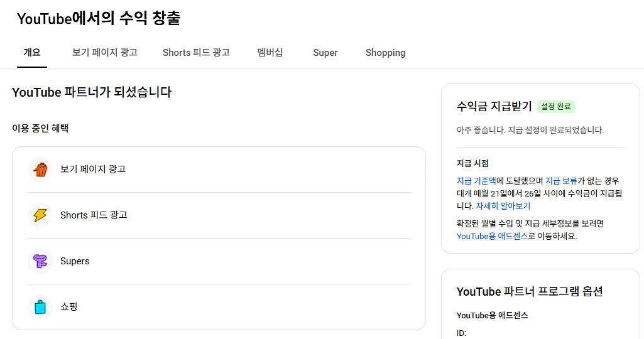
Task: Click the 쇼핑 label in benefits list
Action: pyautogui.click(x=69, y=307)
